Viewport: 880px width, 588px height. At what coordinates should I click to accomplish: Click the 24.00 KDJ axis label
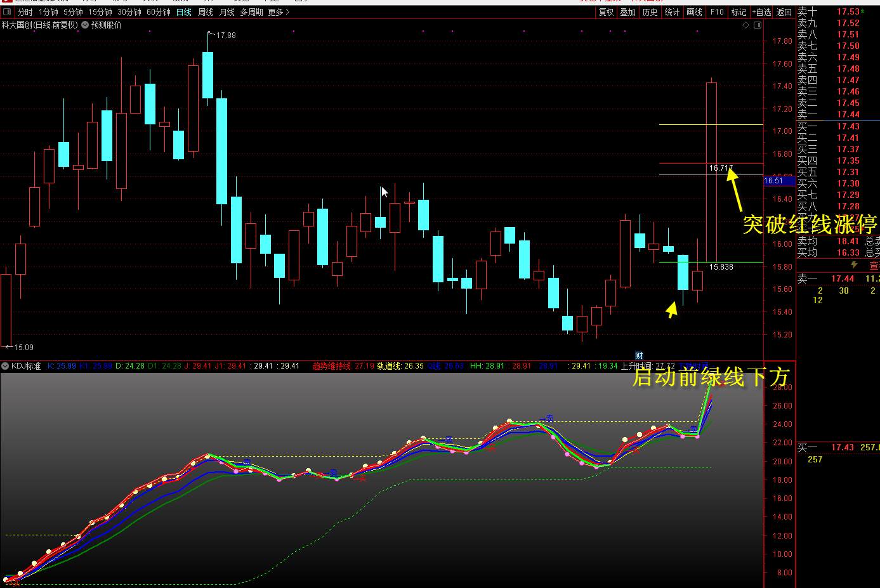click(x=782, y=424)
